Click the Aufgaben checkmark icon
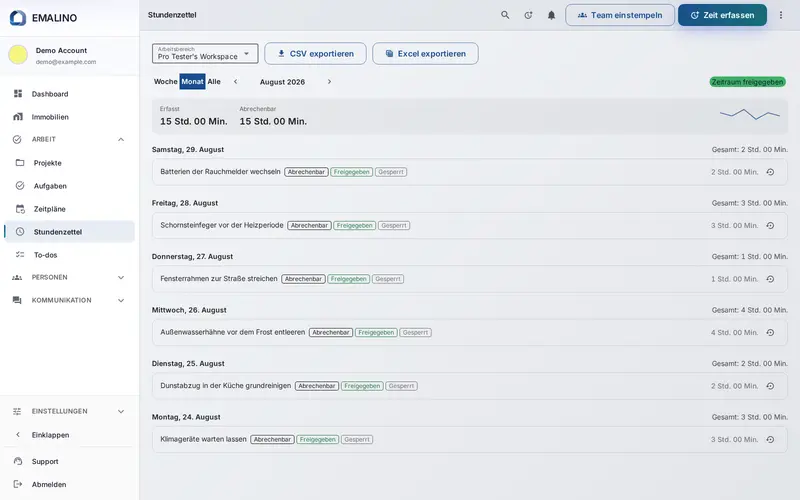800x500 pixels. pos(20,186)
